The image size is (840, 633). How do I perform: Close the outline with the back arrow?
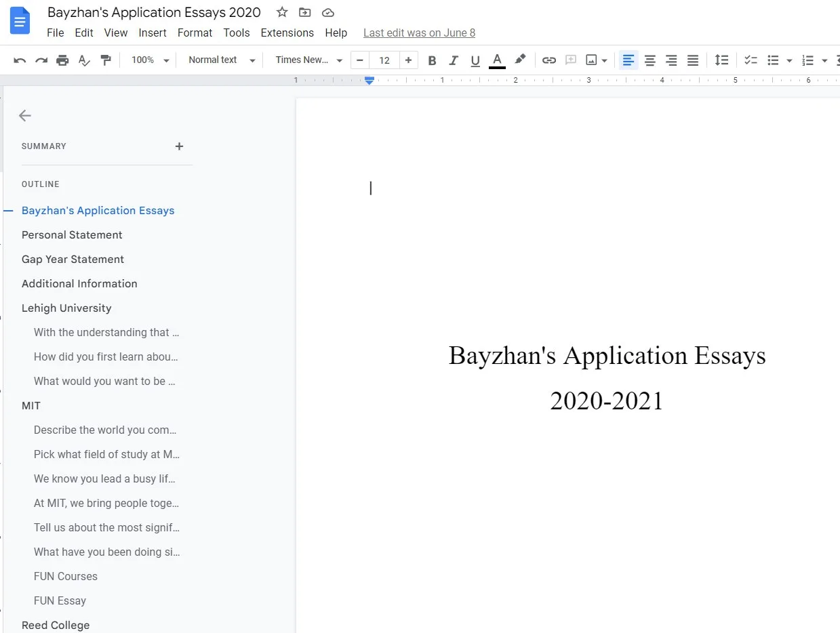[x=25, y=116]
